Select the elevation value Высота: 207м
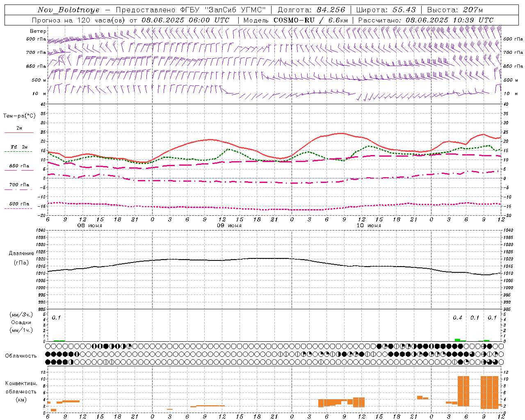 click(x=455, y=10)
